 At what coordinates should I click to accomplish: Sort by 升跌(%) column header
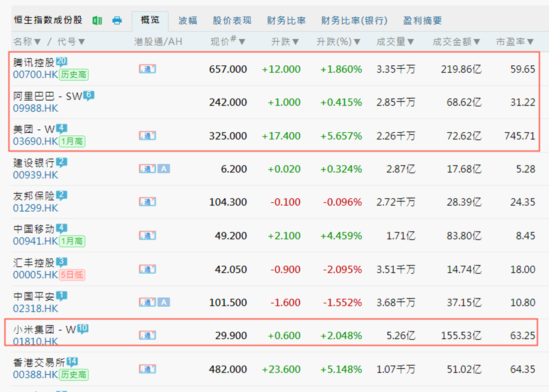tap(339, 41)
